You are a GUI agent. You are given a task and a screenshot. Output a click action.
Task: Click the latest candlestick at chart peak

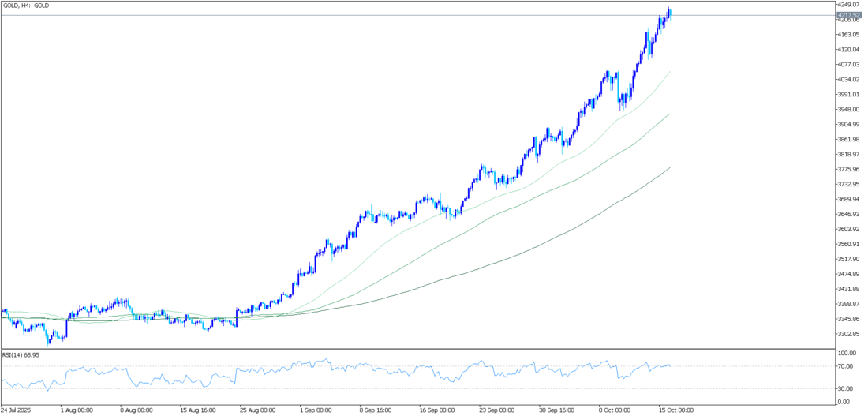point(669,13)
